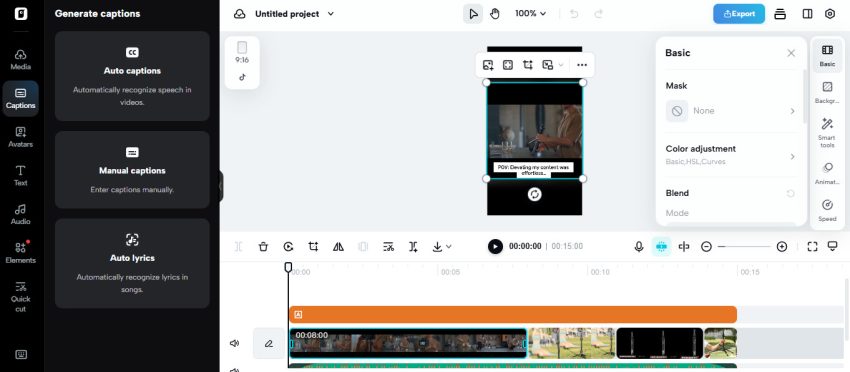
Task: Open the Media sidebar tab
Action: (x=21, y=60)
